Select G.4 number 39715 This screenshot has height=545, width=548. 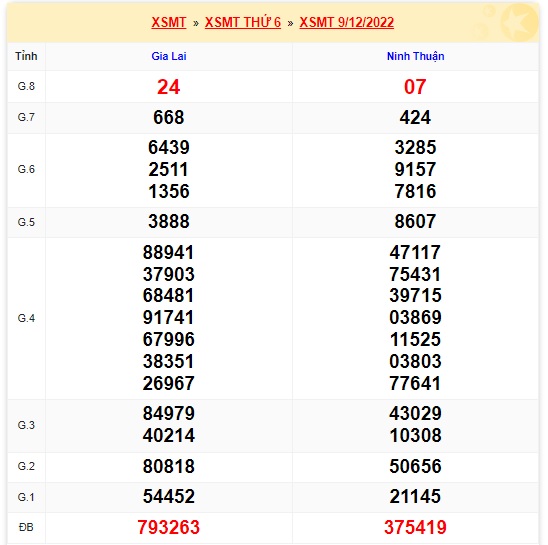click(x=415, y=296)
